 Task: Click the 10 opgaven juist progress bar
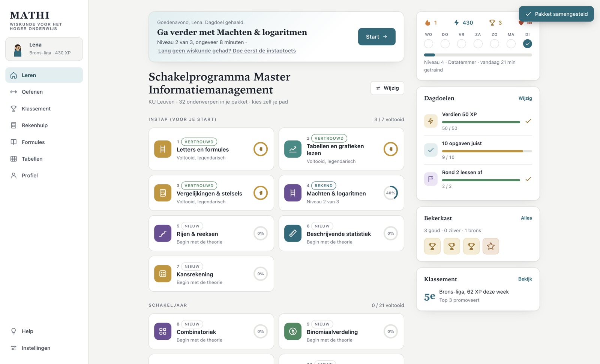coord(487,151)
